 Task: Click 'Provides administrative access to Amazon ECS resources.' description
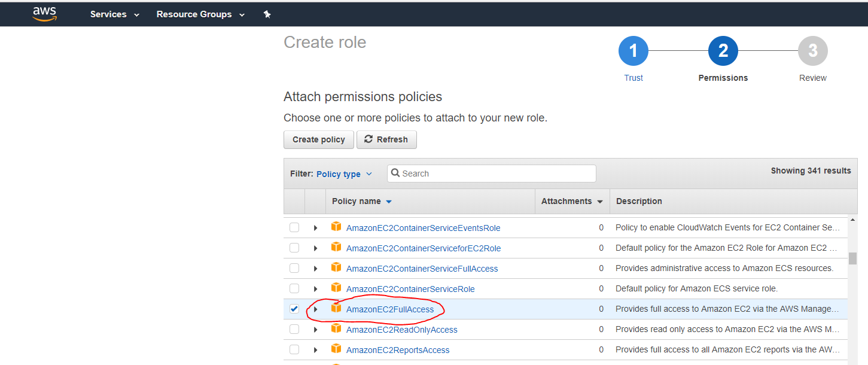point(724,268)
